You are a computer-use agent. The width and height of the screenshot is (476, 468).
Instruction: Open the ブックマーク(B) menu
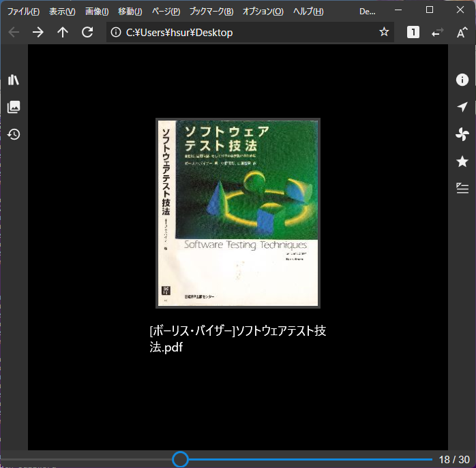211,12
